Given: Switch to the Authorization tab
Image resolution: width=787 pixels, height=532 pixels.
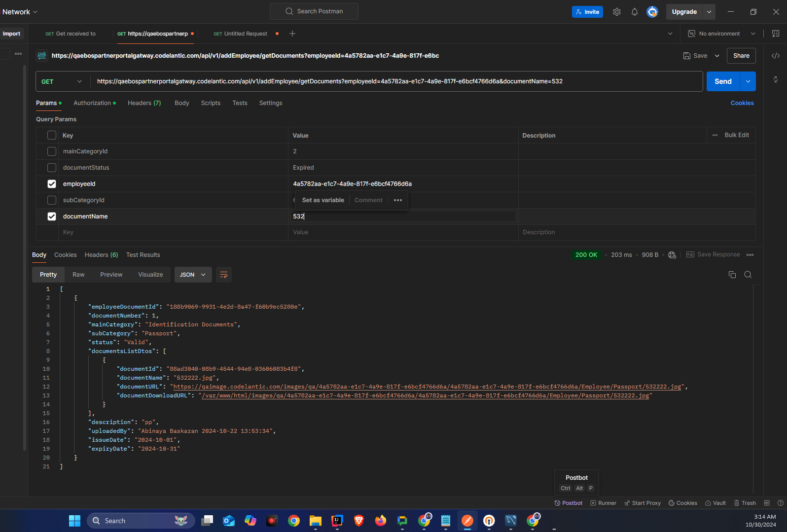Looking at the screenshot, I should click(x=95, y=103).
